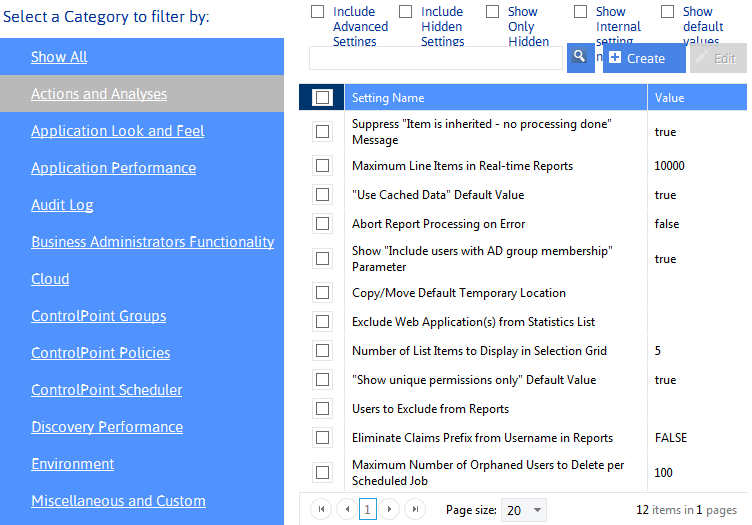The width and height of the screenshot is (752, 525).
Task: Enable Include Advanced Settings checkbox
Action: click(x=317, y=12)
